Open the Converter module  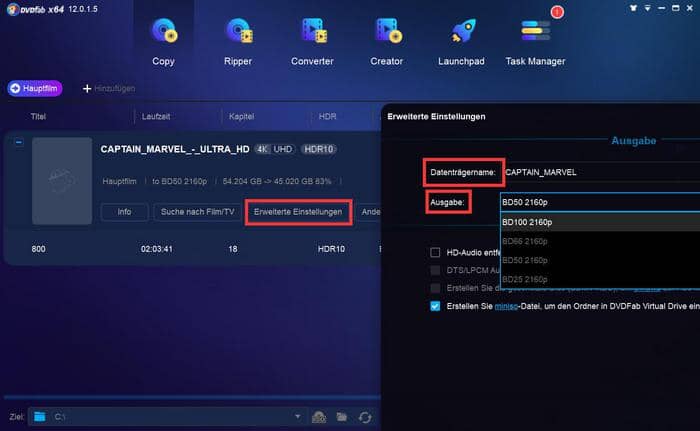tap(312, 41)
